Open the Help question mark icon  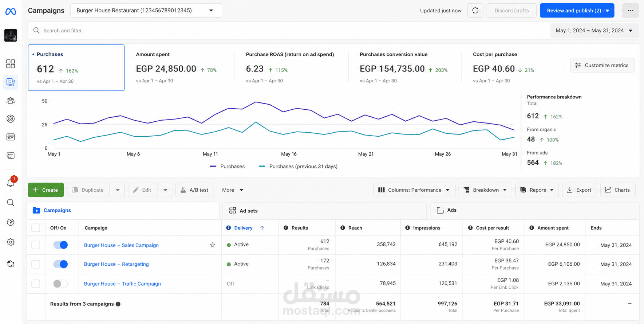click(11, 222)
